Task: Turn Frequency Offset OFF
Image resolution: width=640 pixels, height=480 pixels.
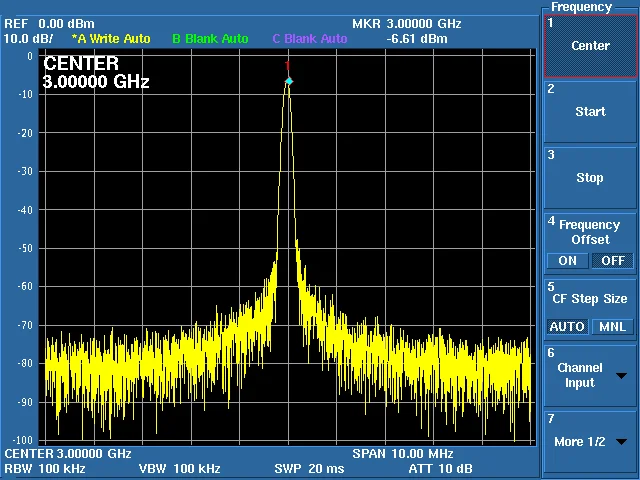Action: (x=613, y=261)
